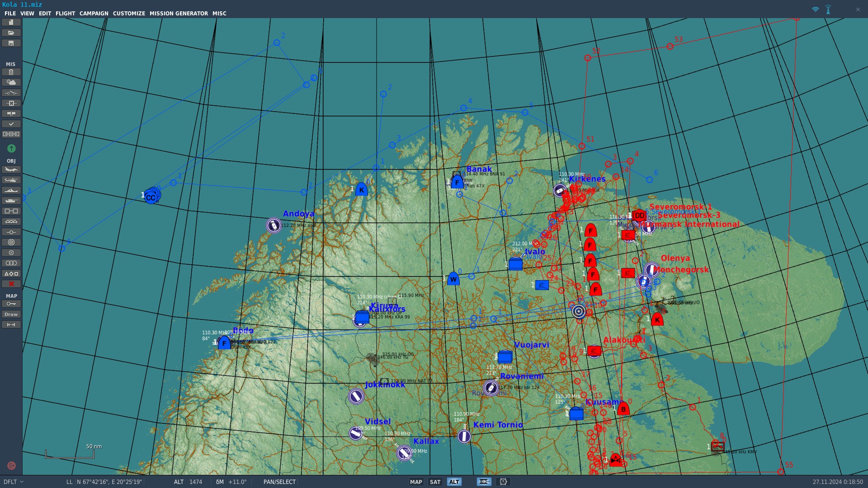Select the helicopter group tool
Screen dimensions: 868x488
pyautogui.click(x=11, y=180)
